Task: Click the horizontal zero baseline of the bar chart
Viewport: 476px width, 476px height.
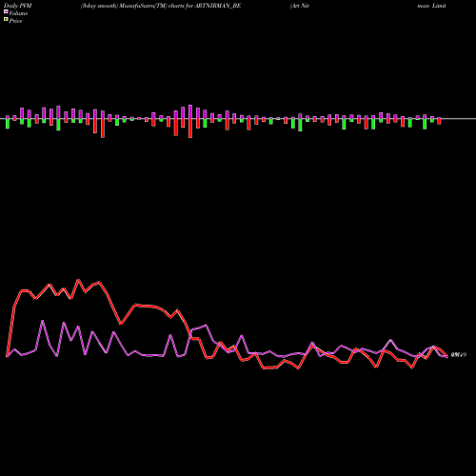Action: tap(238, 119)
